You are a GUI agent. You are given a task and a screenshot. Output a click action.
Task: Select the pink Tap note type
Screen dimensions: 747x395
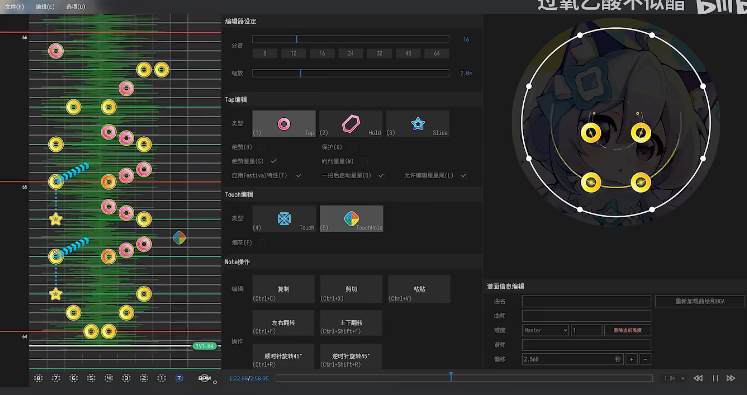point(284,124)
